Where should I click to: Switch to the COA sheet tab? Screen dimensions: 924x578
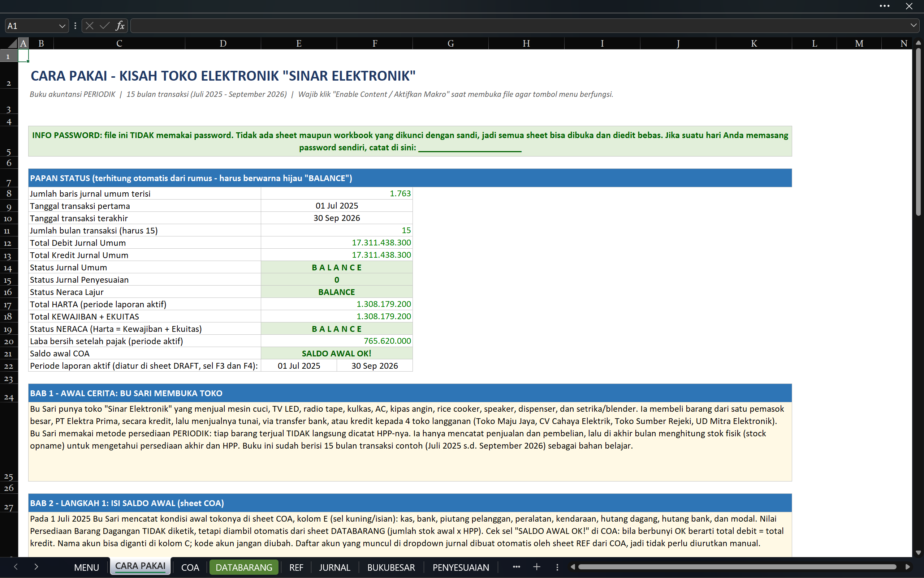pyautogui.click(x=190, y=567)
